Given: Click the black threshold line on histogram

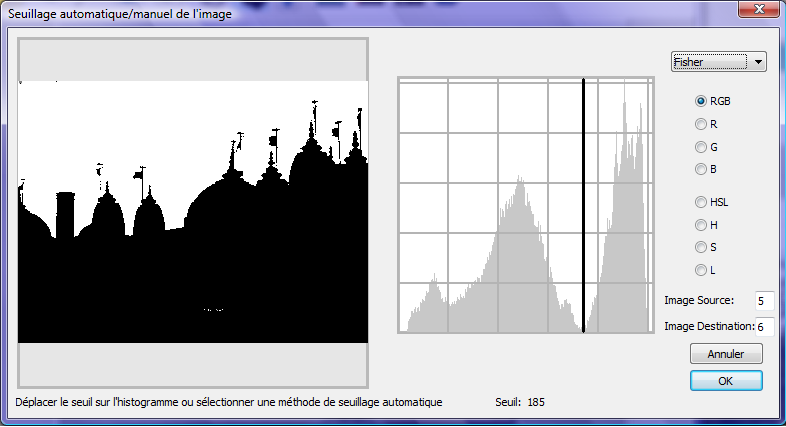Looking at the screenshot, I should (x=583, y=205).
